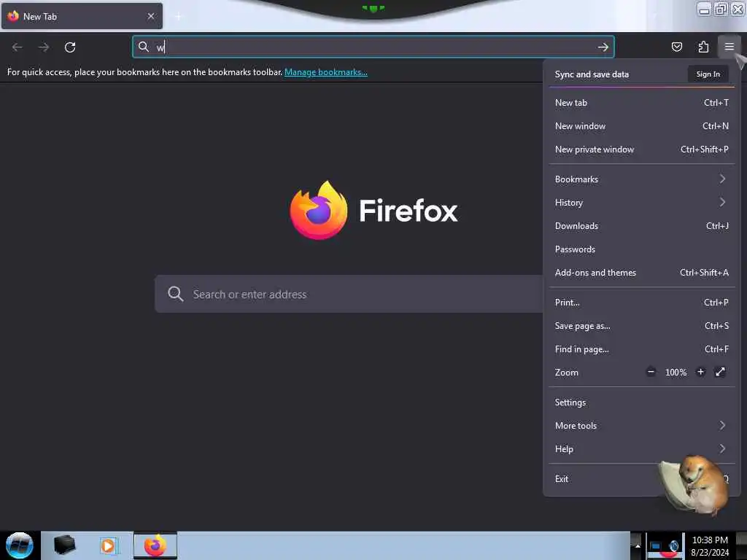
Task: Expand the History submenu
Action: [x=642, y=203]
